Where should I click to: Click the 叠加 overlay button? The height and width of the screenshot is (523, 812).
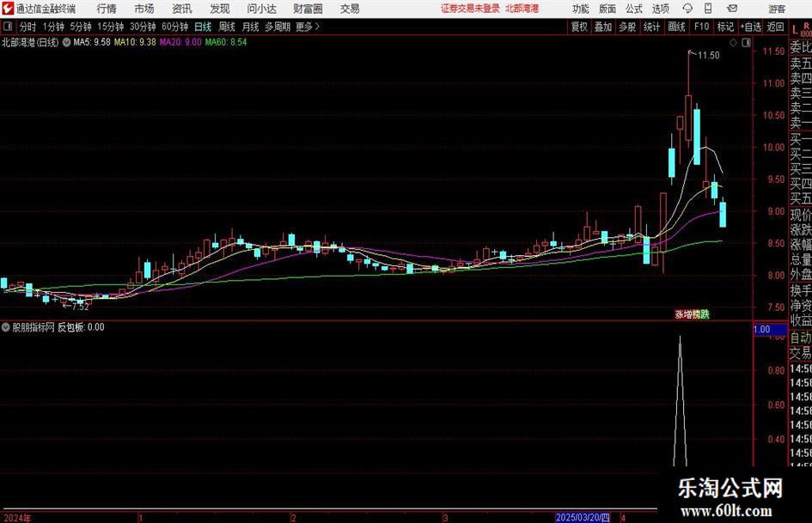(603, 27)
